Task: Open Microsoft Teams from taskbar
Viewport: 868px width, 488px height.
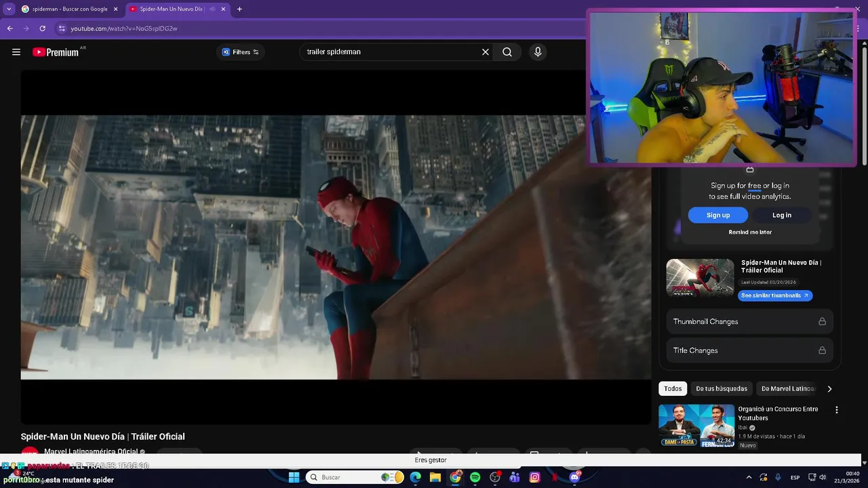Action: click(x=515, y=477)
